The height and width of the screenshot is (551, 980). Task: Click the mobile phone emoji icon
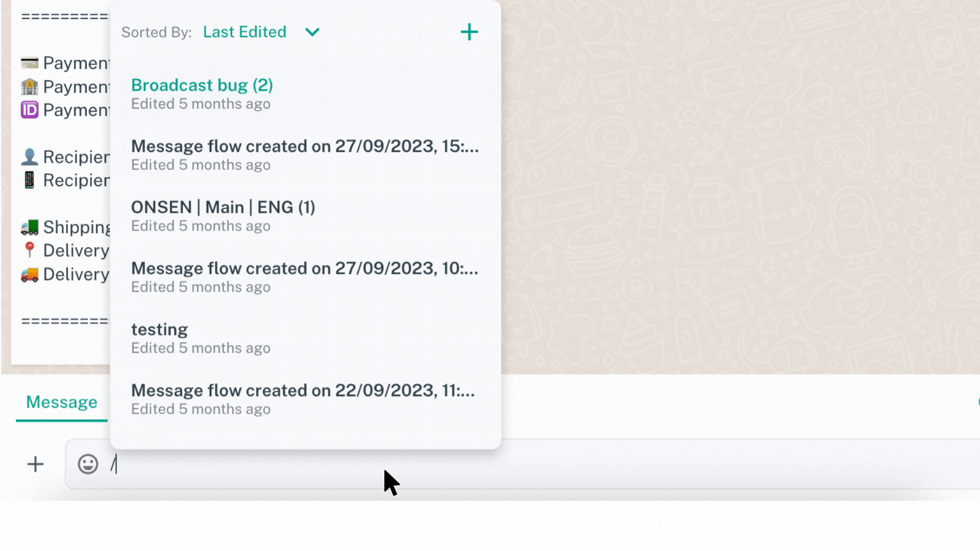click(x=30, y=180)
